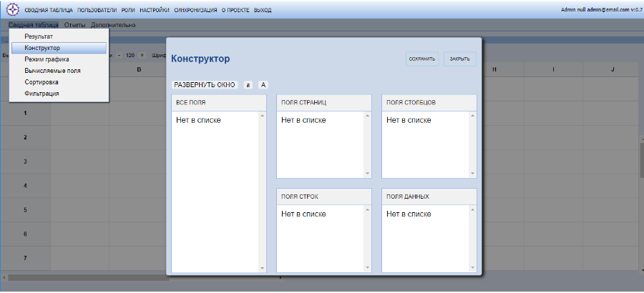Open НАСТРОЙКИ from the top bar
The height and width of the screenshot is (293, 644).
point(155,10)
